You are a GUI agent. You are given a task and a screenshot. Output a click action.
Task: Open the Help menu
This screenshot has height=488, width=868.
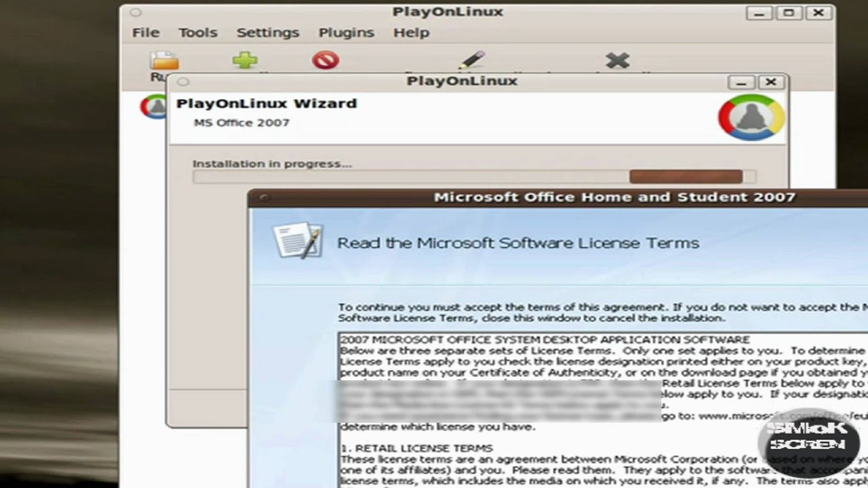pos(411,33)
